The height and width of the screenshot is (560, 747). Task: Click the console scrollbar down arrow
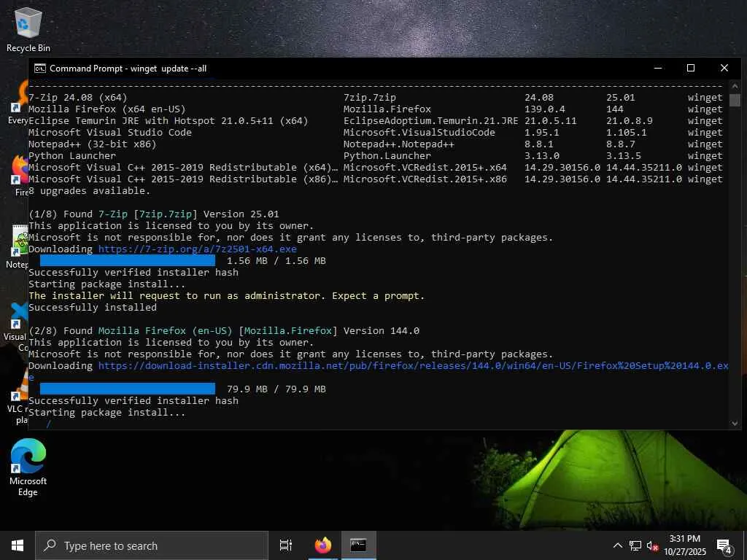click(735, 424)
